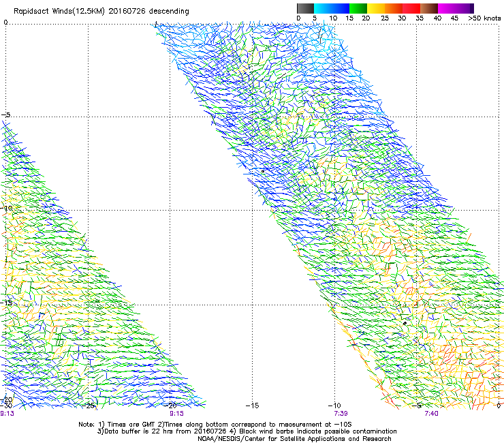Click the green 15-20 knots color segment
The height and width of the screenshot is (443, 504).
pos(358,8)
